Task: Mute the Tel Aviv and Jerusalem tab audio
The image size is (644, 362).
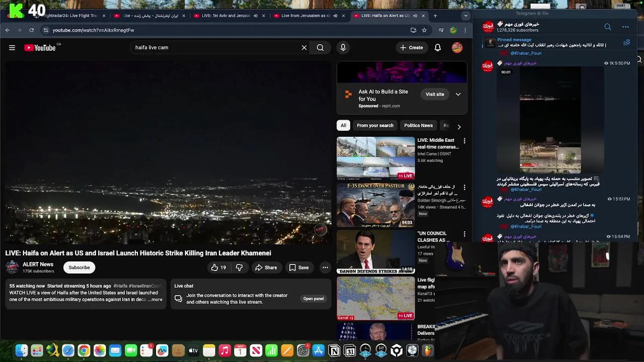Action: coord(256,16)
